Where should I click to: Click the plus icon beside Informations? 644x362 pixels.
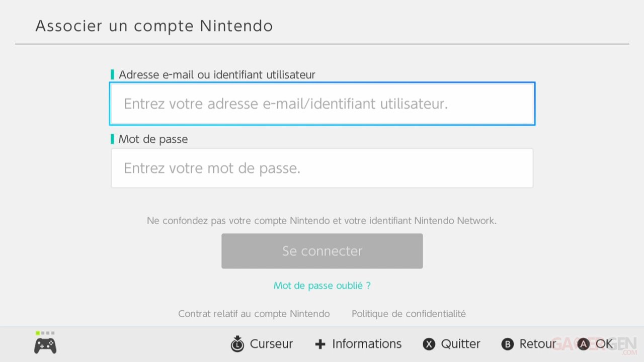[320, 344]
